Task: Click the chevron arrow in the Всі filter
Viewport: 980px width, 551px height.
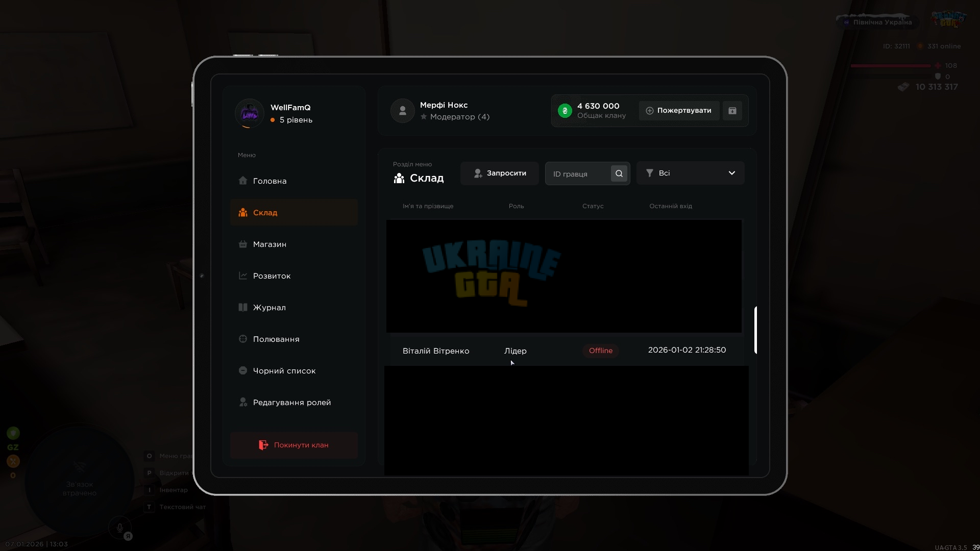Action: point(731,173)
